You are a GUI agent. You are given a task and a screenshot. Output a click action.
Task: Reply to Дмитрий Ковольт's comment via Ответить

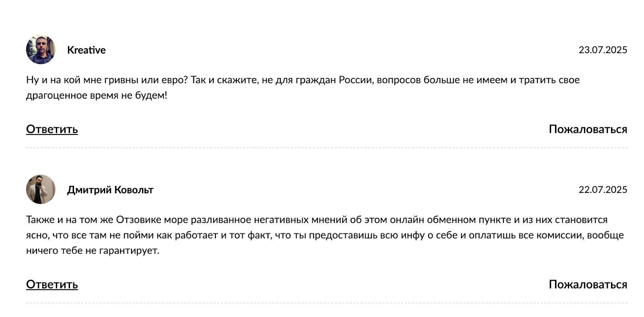(52, 284)
